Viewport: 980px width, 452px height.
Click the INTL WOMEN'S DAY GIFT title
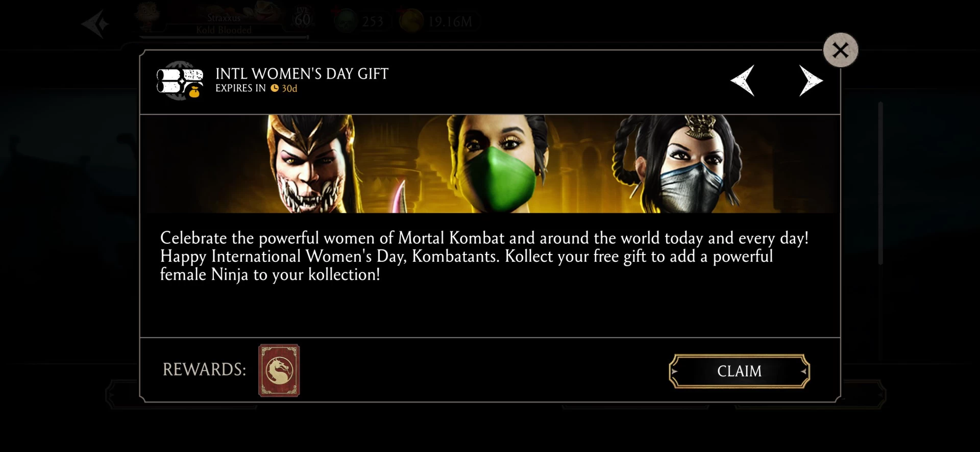[302, 74]
